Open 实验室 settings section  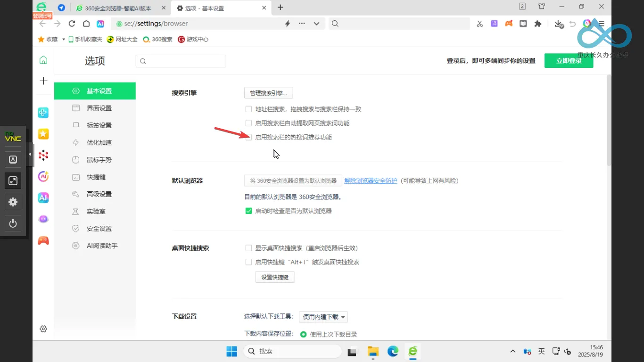(95, 212)
